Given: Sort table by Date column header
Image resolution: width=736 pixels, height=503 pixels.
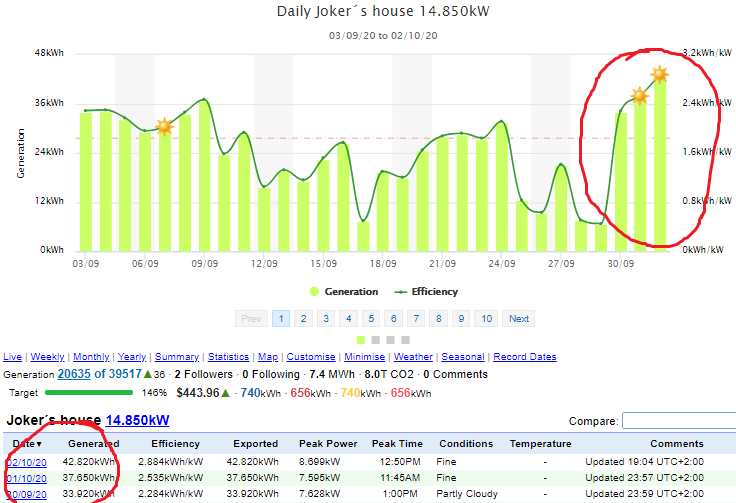Looking at the screenshot, I should pos(27,443).
